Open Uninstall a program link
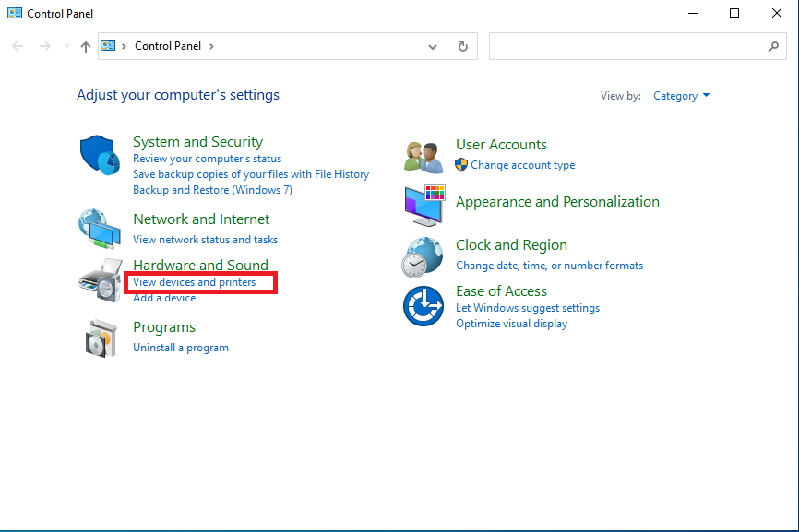Viewport: 799px width, 532px height. (x=181, y=348)
